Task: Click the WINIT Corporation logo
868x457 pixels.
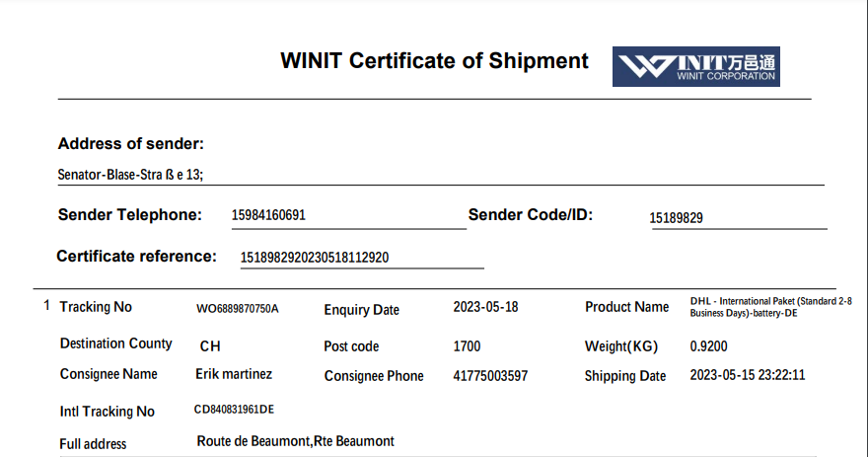Action: pyautogui.click(x=696, y=66)
